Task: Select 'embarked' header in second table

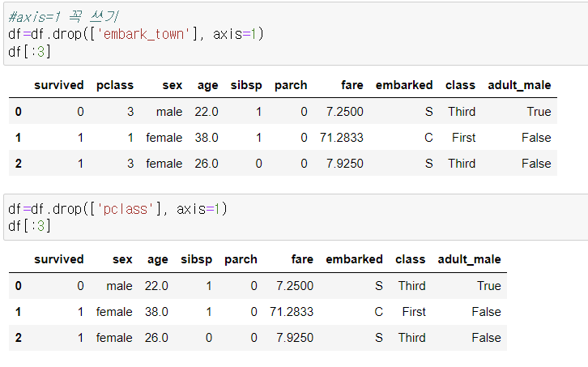Action: 354,259
